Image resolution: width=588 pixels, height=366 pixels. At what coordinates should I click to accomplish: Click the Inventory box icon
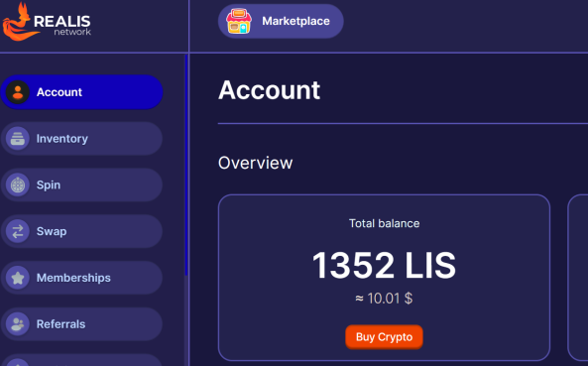click(x=18, y=139)
